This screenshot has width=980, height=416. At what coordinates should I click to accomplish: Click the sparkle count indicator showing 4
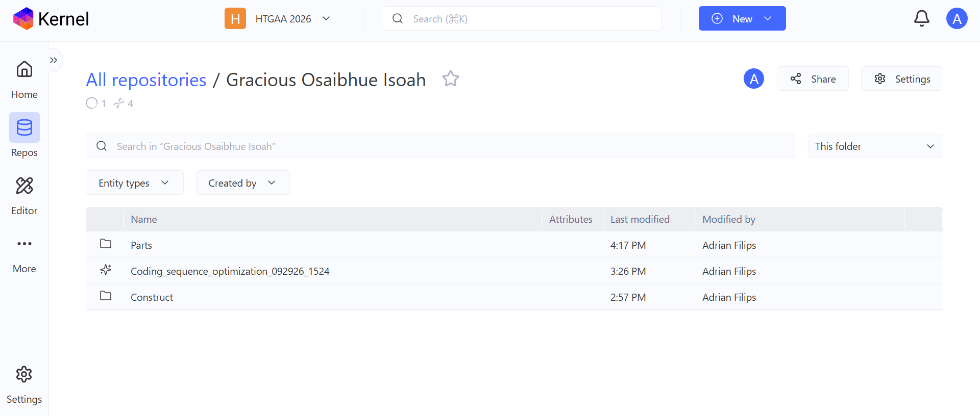(x=124, y=103)
